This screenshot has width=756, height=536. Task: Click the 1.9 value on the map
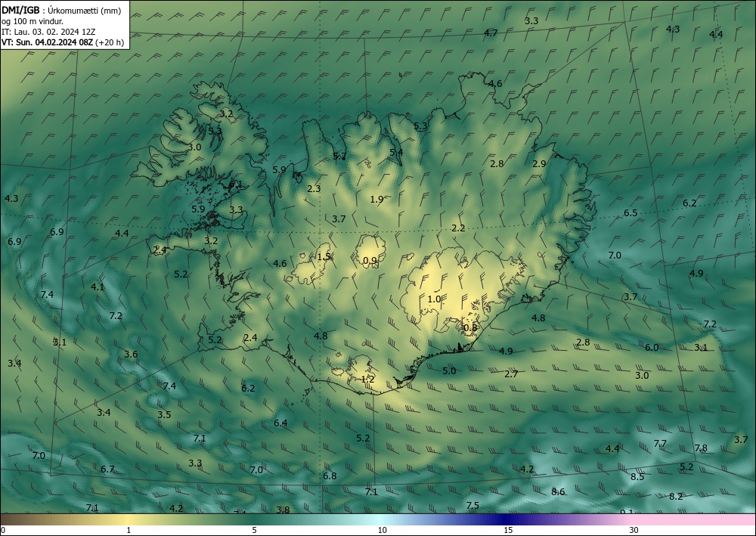coord(376,199)
